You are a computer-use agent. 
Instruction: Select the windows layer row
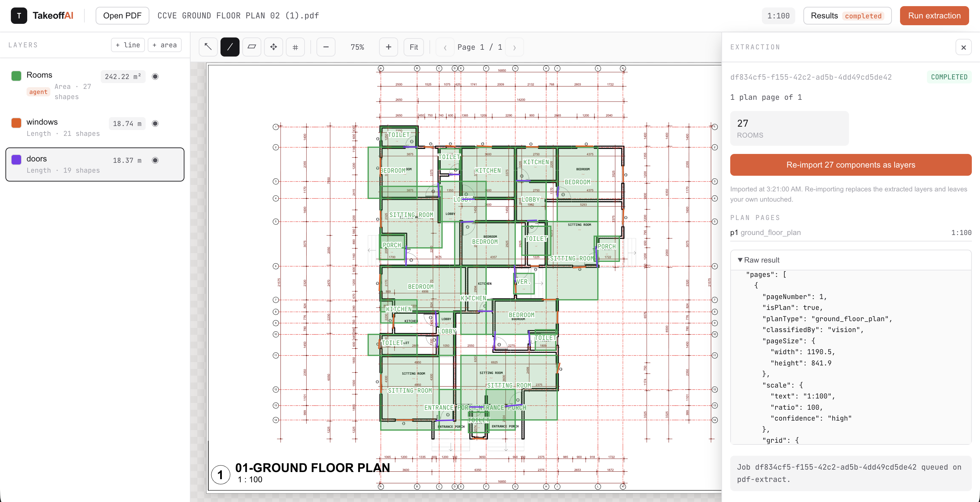pyautogui.click(x=95, y=128)
